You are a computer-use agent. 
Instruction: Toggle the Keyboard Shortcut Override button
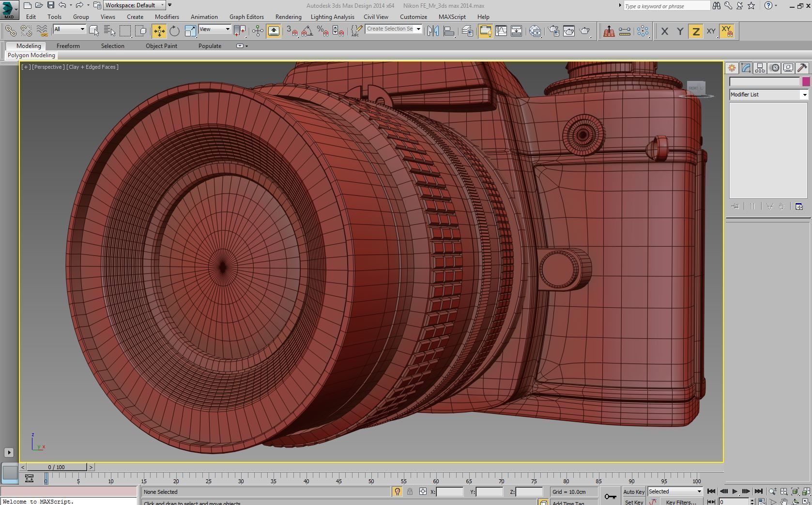(274, 31)
